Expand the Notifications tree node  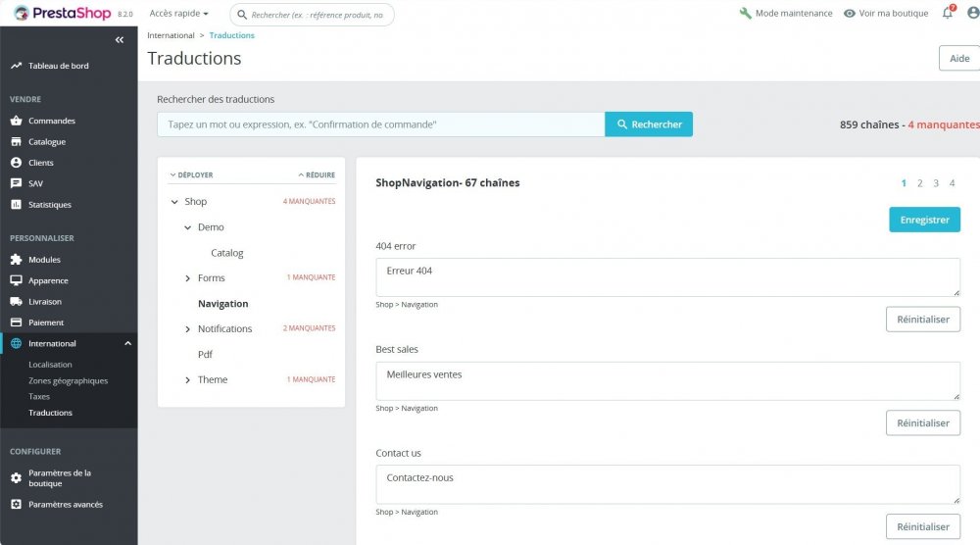click(x=187, y=329)
